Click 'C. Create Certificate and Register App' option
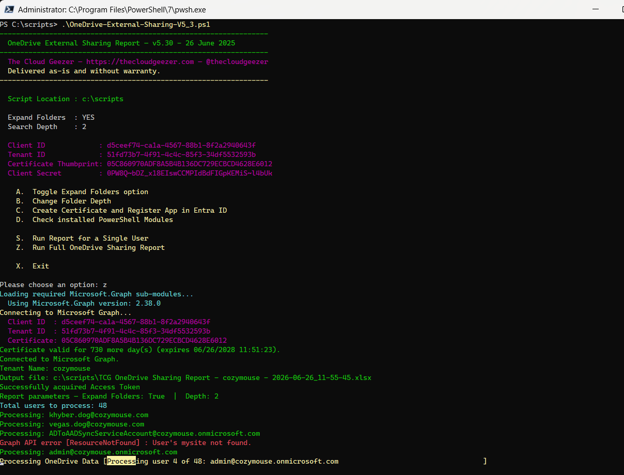Screen dimensions: 624x475 [121, 210]
